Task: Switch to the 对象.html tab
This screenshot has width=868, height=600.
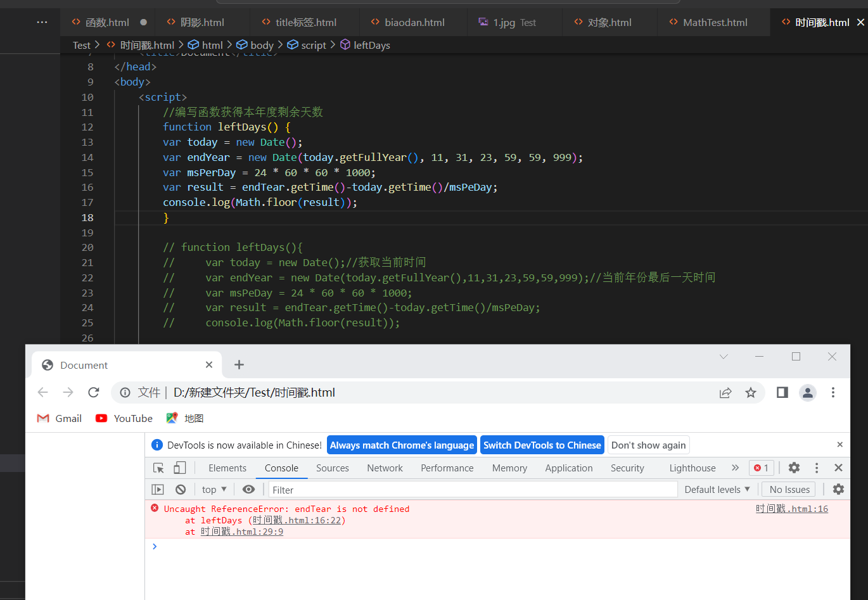Action: [x=610, y=22]
